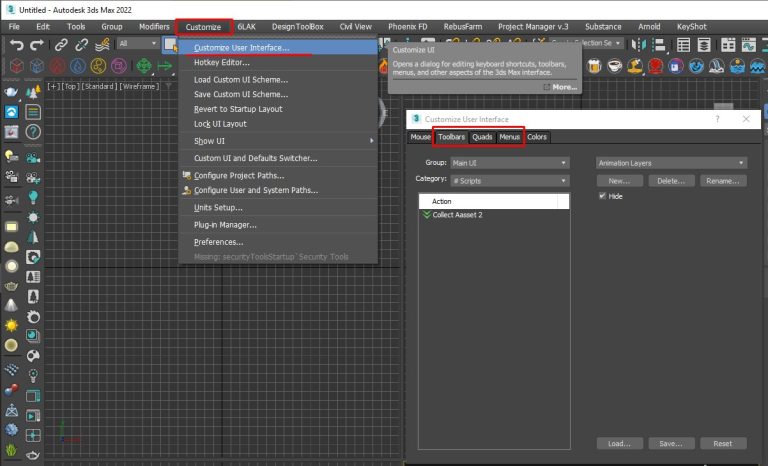768x466 pixels.
Task: Open the Create Selection Set dropdown
Action: [x=586, y=43]
